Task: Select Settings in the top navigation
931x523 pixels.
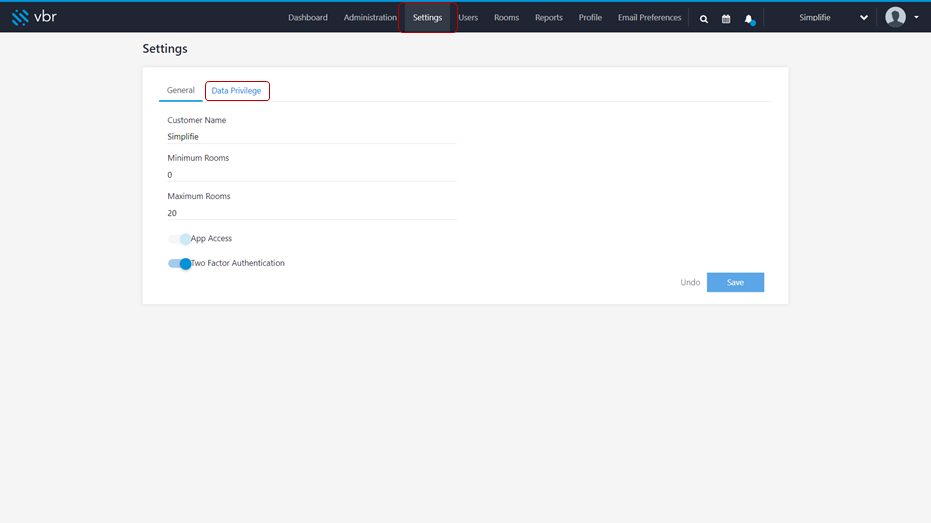Action: point(428,17)
